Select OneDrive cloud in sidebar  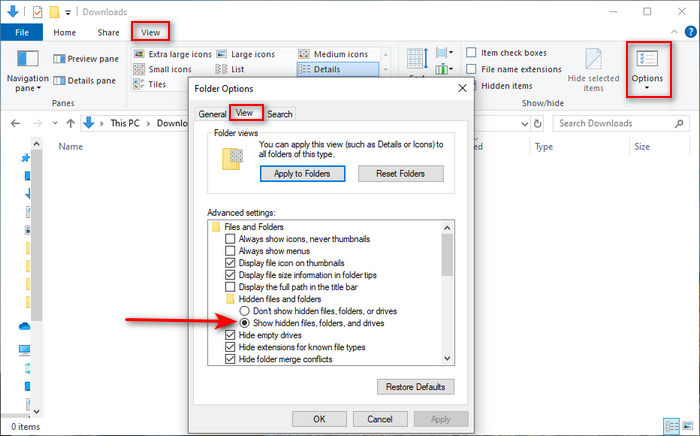[24, 326]
